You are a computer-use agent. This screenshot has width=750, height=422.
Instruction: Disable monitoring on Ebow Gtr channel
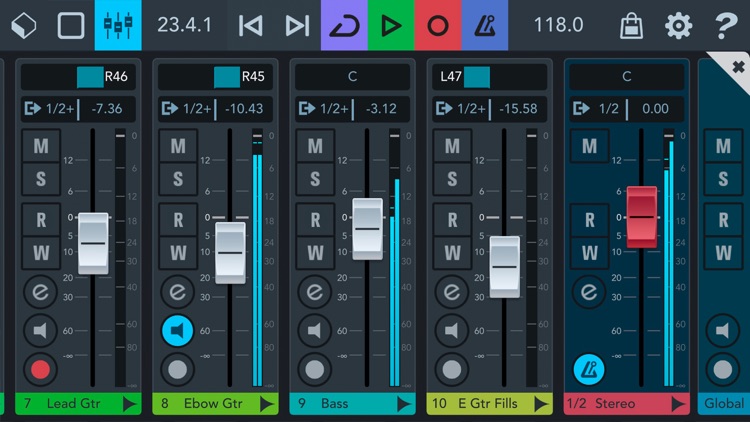177,331
